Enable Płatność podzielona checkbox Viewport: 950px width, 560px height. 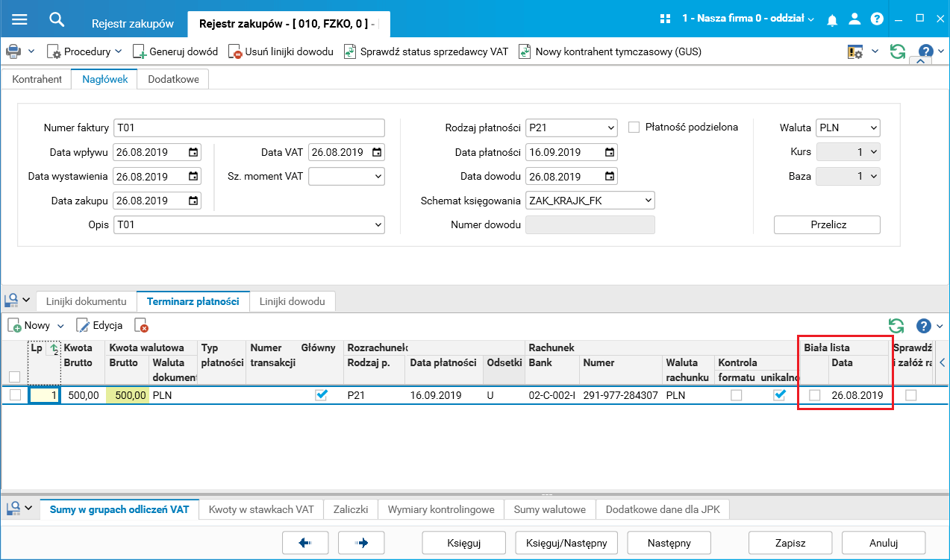(x=634, y=128)
